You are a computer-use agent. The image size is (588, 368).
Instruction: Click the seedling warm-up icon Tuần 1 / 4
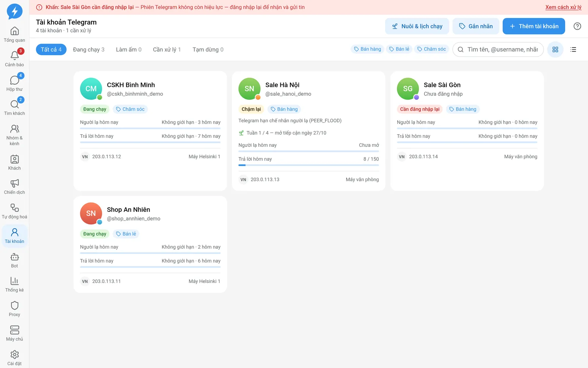241,133
